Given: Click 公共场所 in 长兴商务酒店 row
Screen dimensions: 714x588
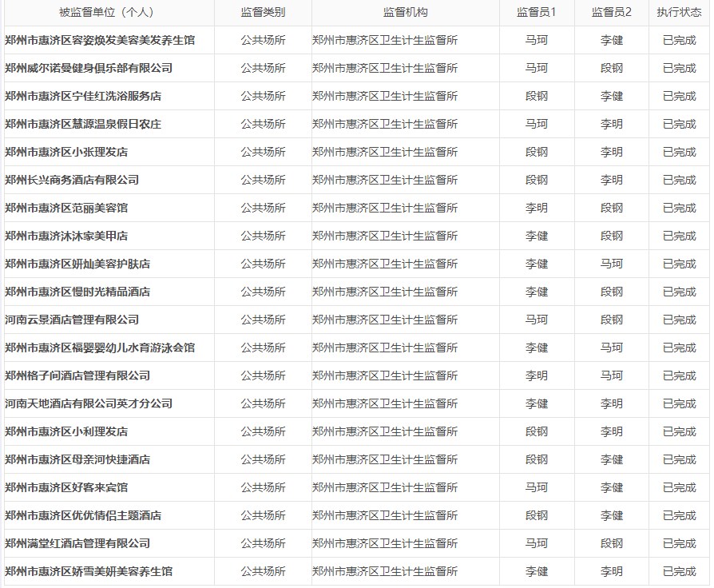Looking at the screenshot, I should (x=264, y=180).
